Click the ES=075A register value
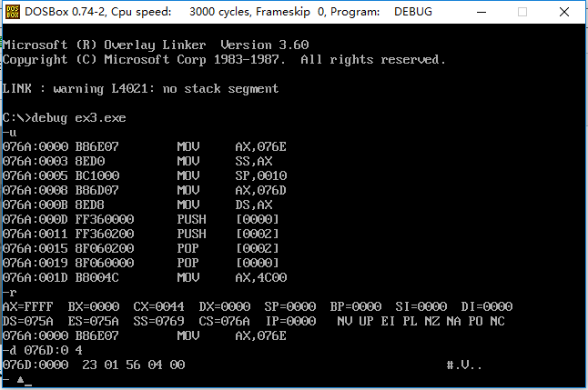Image resolution: width=588 pixels, height=390 pixels. click(x=94, y=321)
